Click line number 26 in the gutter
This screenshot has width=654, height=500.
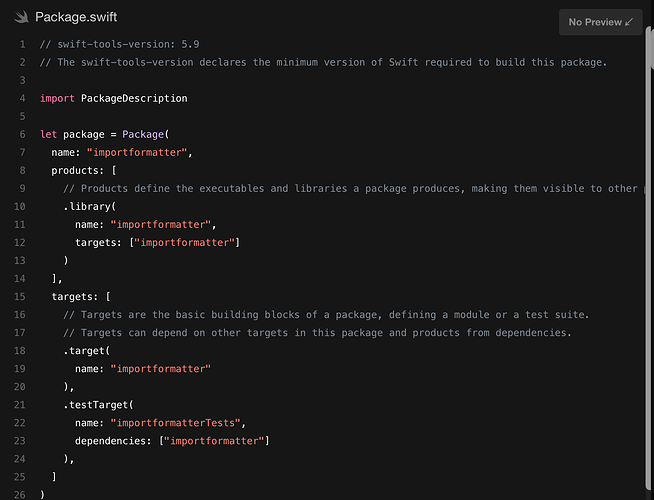20,495
